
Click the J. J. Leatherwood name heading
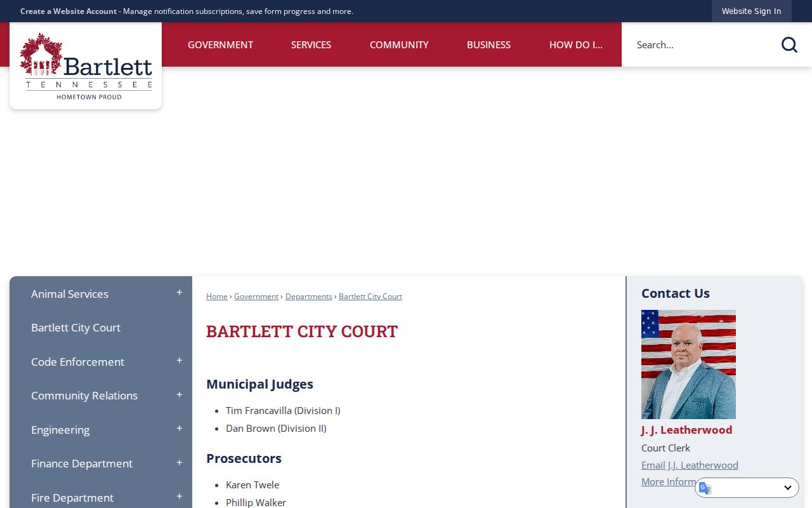pos(686,430)
